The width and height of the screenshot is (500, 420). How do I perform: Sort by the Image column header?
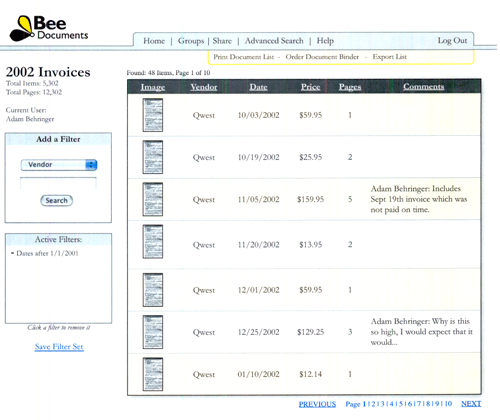[153, 87]
